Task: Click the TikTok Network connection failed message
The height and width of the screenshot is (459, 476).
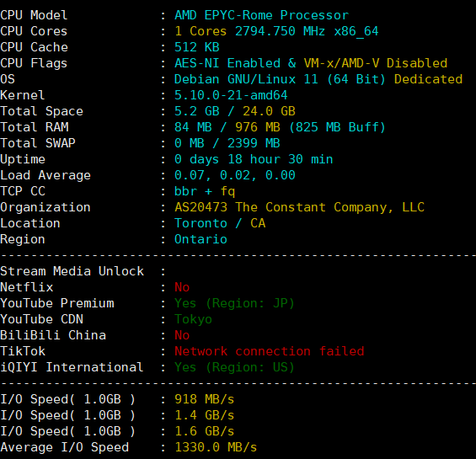Action: 270,351
